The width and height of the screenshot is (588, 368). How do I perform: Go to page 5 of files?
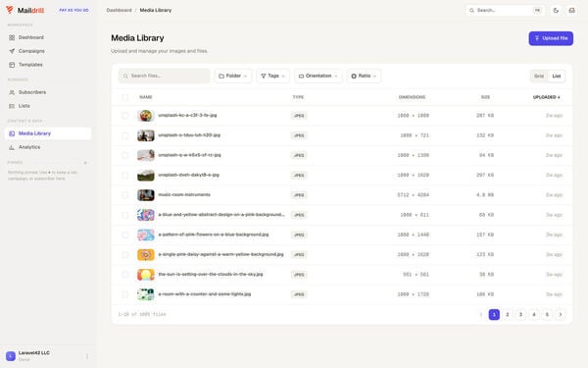coord(547,315)
